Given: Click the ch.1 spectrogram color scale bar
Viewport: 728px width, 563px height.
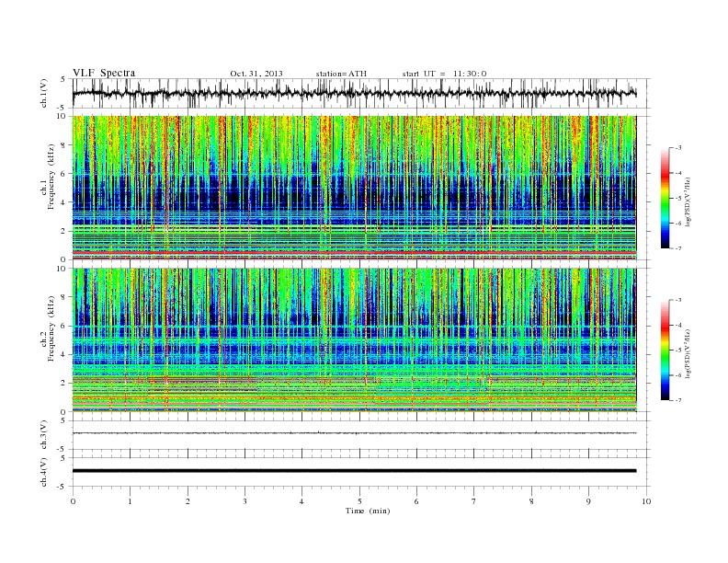Looking at the screenshot, I should [x=665, y=198].
